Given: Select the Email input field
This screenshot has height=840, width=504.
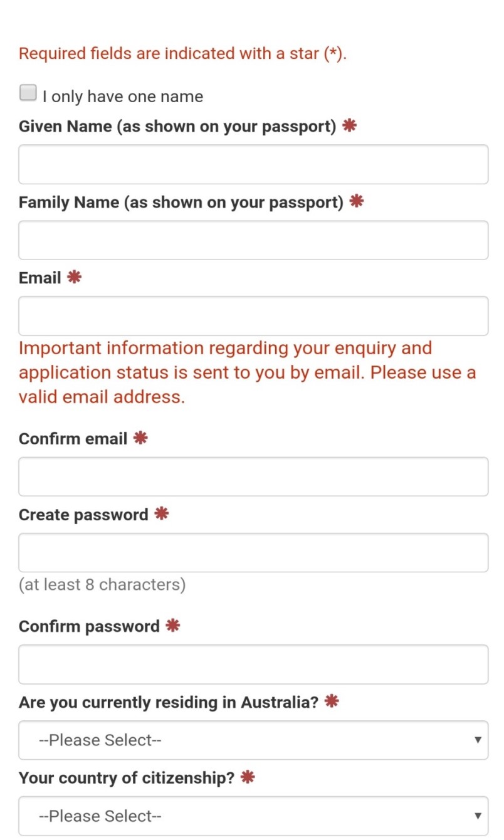Looking at the screenshot, I should [253, 316].
